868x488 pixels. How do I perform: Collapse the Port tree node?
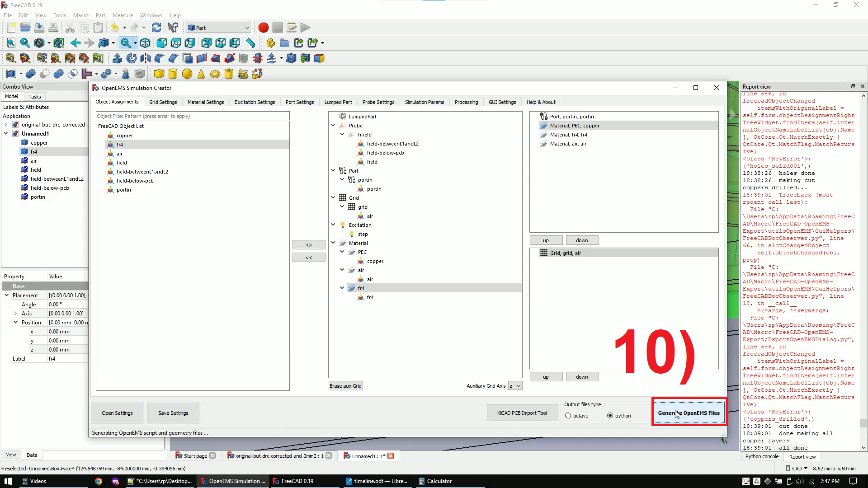(x=333, y=171)
